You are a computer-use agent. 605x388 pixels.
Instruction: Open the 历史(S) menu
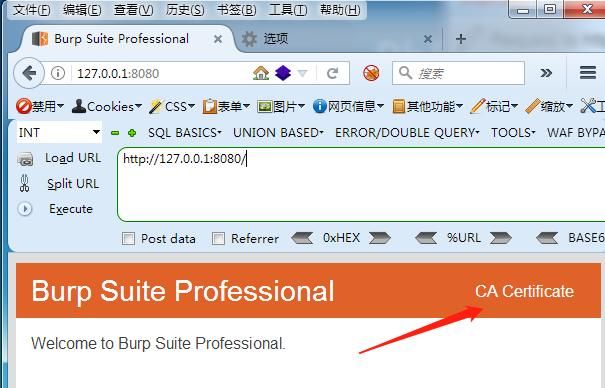[x=185, y=10]
